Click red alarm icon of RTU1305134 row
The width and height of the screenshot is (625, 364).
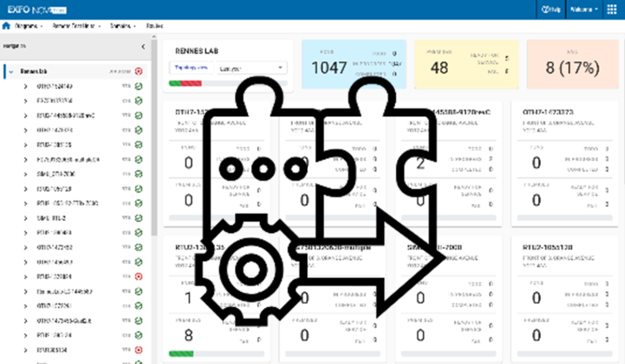pos(138,350)
